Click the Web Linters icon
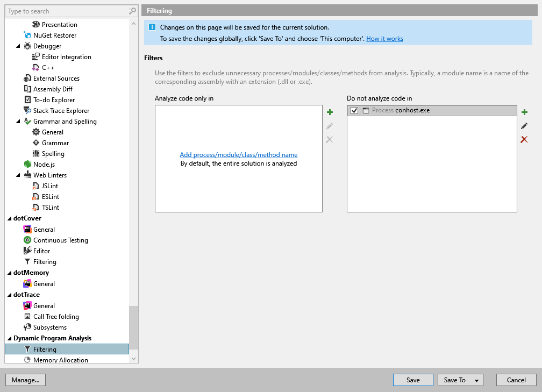 (27, 175)
